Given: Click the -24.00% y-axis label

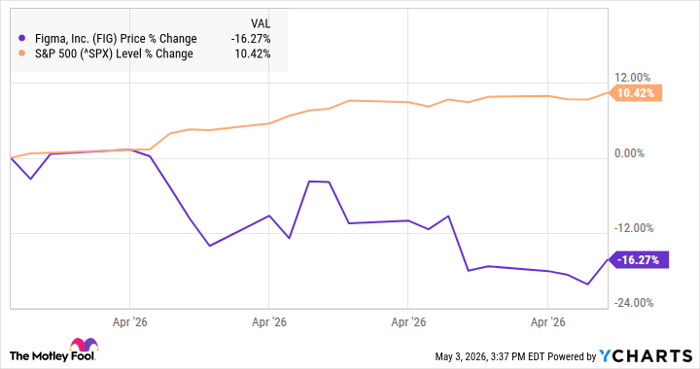Looking at the screenshot, I should click(x=634, y=303).
